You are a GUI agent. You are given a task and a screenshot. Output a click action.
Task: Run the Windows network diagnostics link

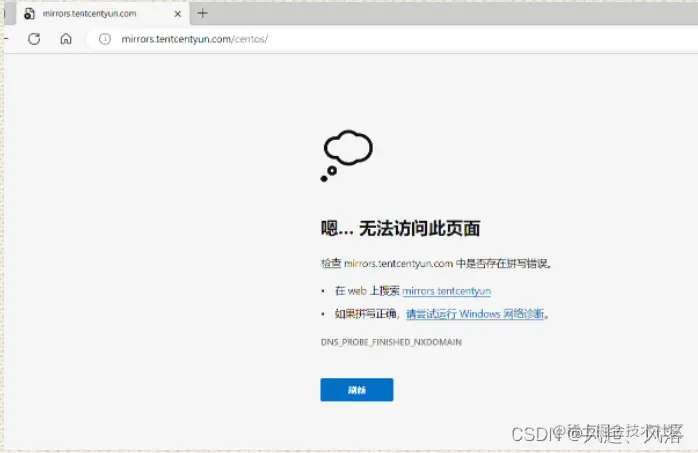[475, 314]
